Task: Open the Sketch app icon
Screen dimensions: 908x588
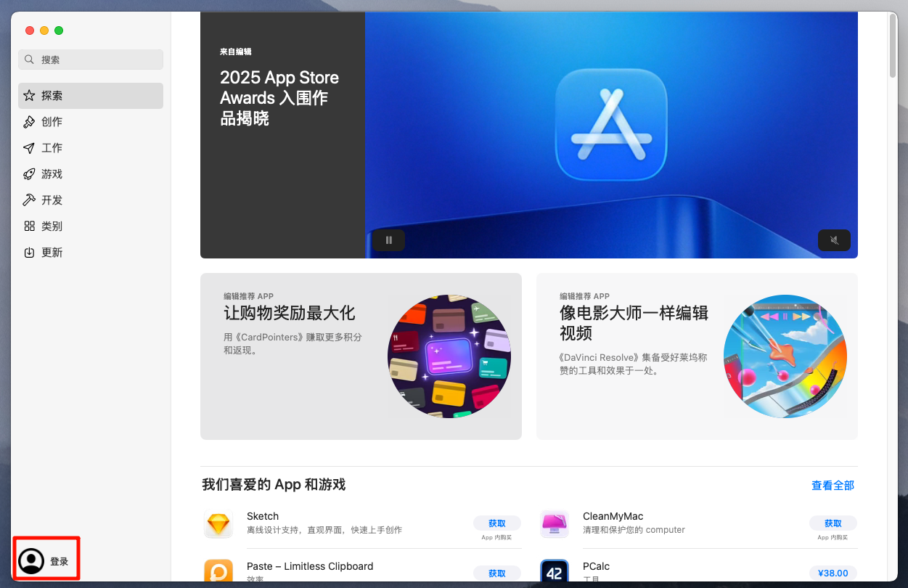Action: pyautogui.click(x=218, y=524)
